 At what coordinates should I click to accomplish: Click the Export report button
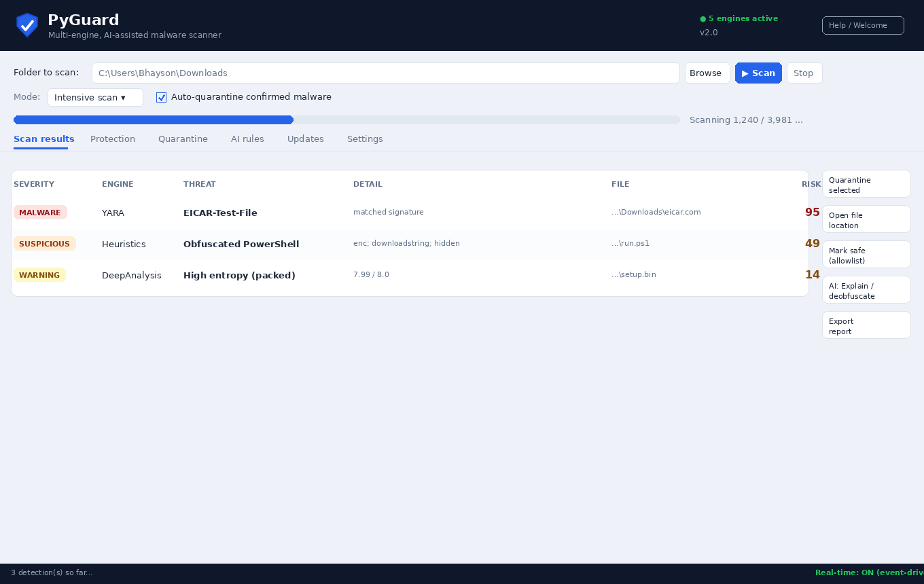(866, 325)
